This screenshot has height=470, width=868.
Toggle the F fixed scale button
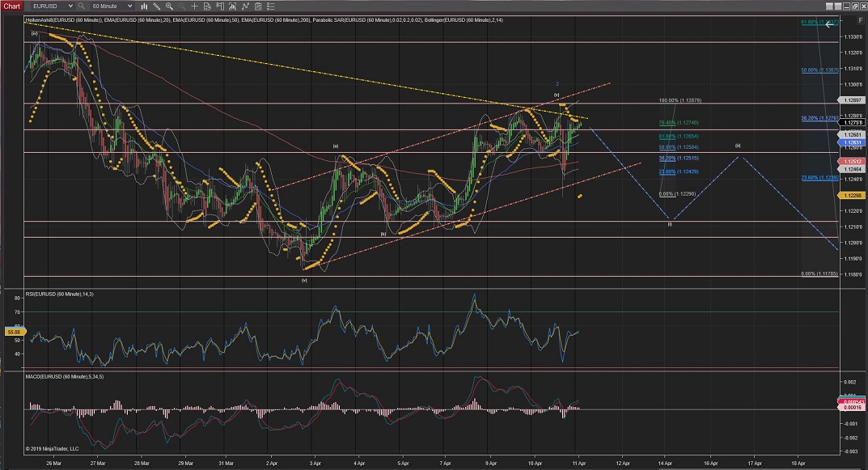coord(859,19)
